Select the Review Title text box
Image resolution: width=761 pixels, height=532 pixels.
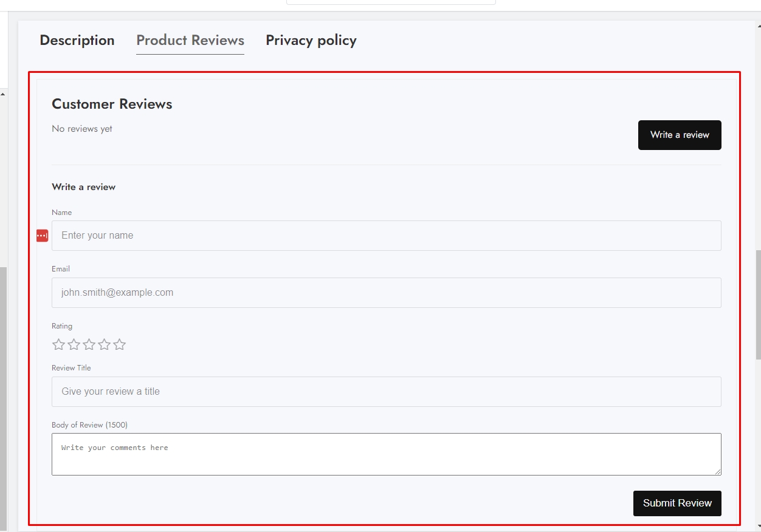(386, 392)
